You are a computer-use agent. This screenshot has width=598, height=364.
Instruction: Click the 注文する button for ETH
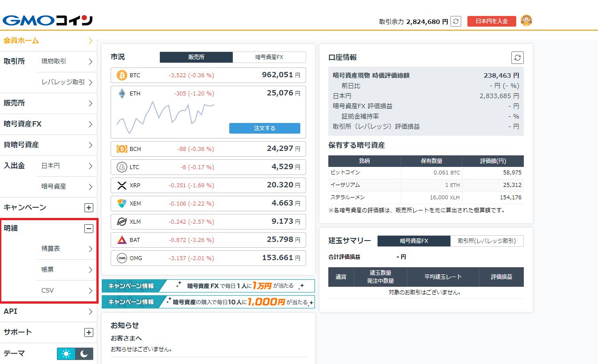click(x=265, y=128)
